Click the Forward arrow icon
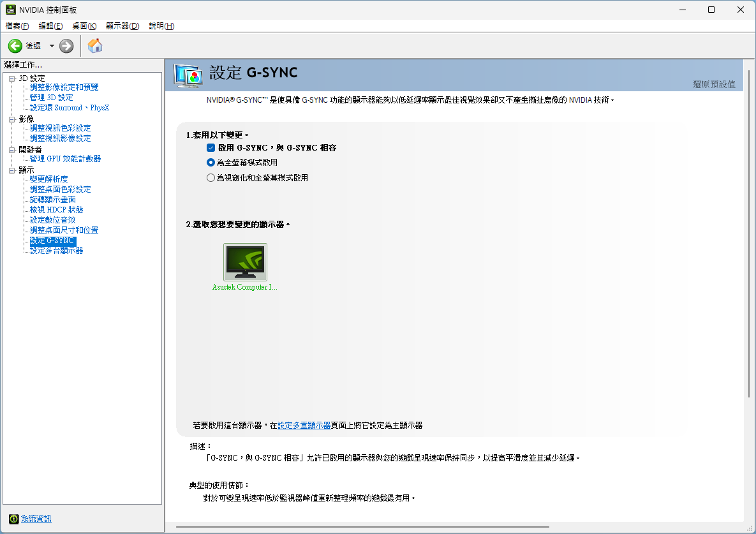 (x=66, y=46)
